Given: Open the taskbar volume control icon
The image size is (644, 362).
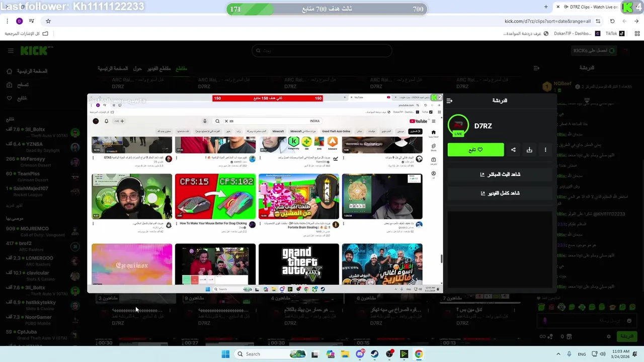Looking at the screenshot, I should tap(602, 354).
